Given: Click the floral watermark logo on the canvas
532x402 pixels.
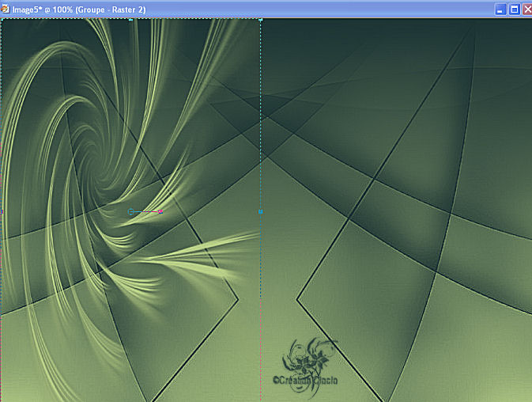Looking at the screenshot, I should click(x=308, y=356).
